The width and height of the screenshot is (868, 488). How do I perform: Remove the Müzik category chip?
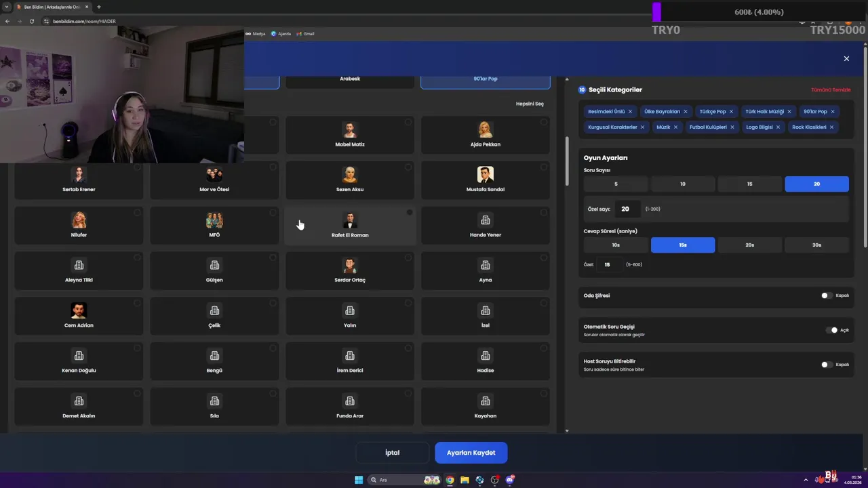click(675, 127)
